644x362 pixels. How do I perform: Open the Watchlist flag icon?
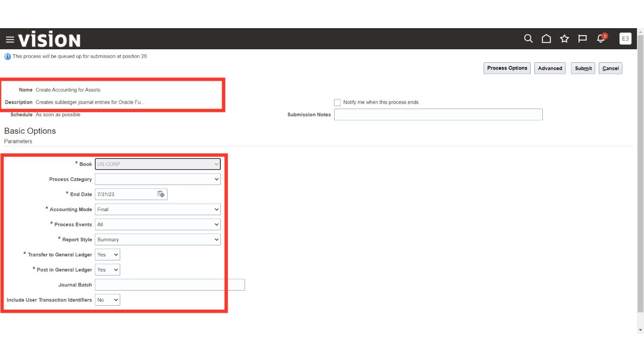[583, 39]
